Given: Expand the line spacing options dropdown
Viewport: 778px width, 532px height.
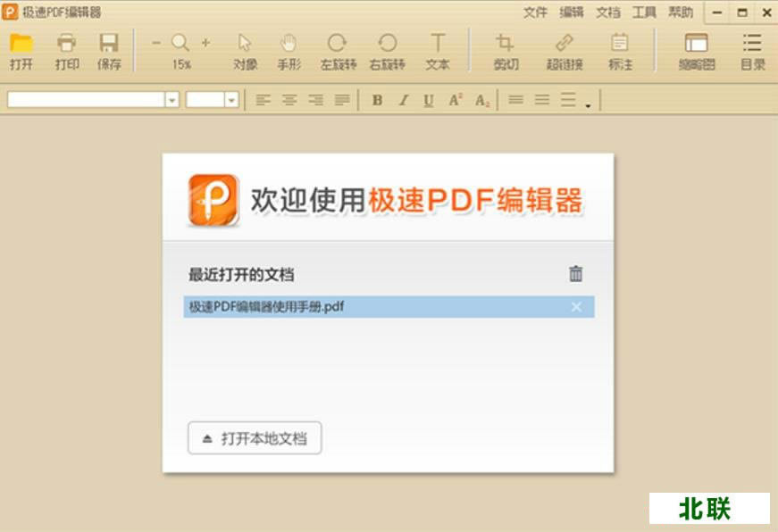Looking at the screenshot, I should [587, 103].
